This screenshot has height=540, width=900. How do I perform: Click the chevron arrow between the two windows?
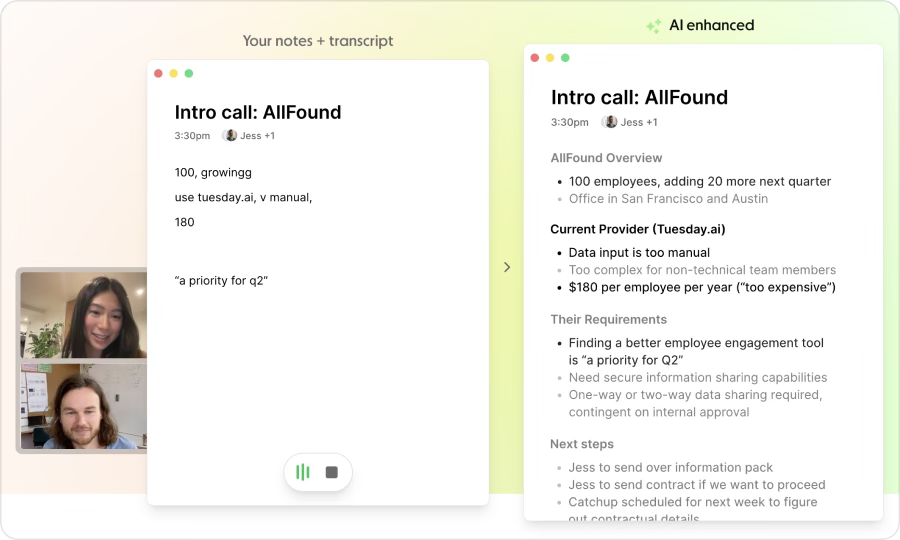pos(507,267)
